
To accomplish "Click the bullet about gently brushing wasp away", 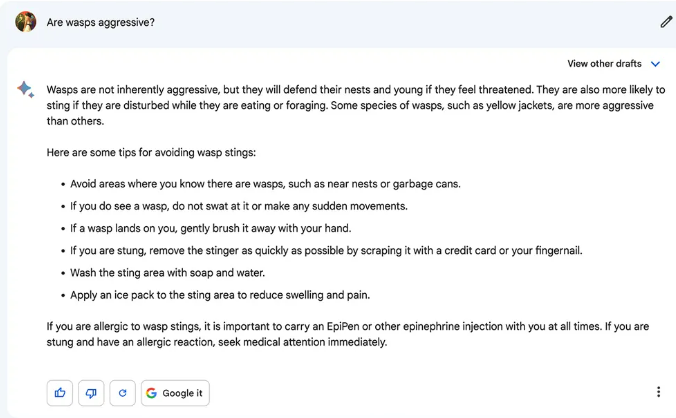I will tap(211, 228).
